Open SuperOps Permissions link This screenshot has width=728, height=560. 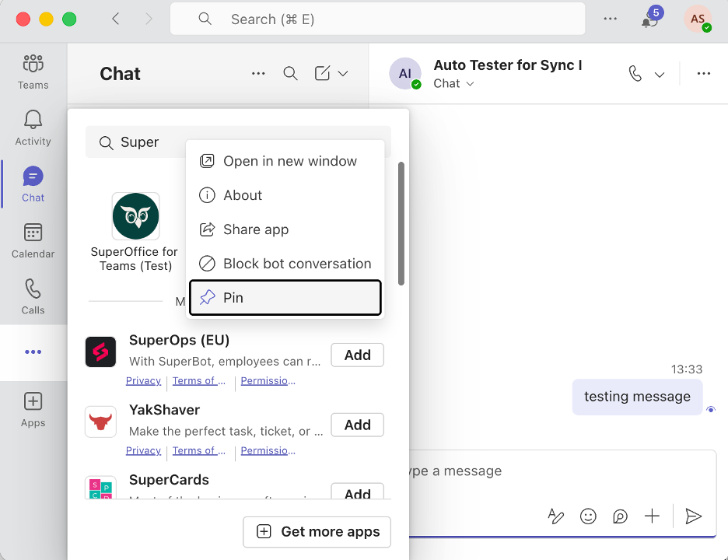click(268, 381)
